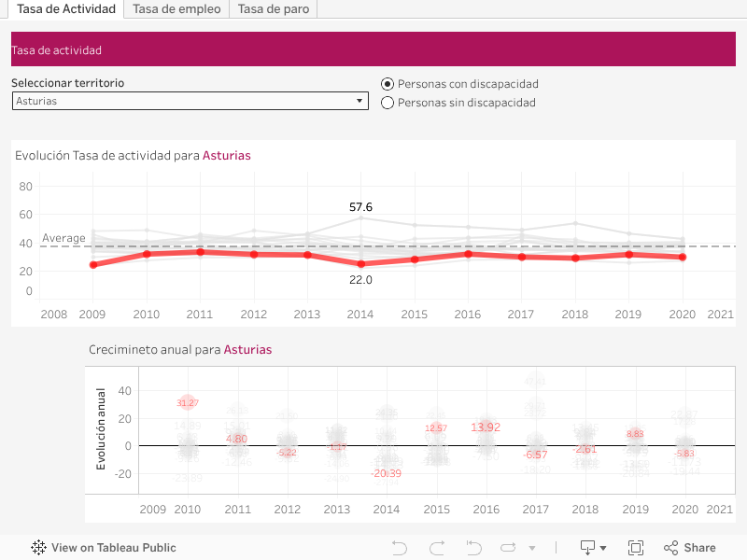Click the Undo arrow in the toolbar
The image size is (747, 560).
point(400,548)
